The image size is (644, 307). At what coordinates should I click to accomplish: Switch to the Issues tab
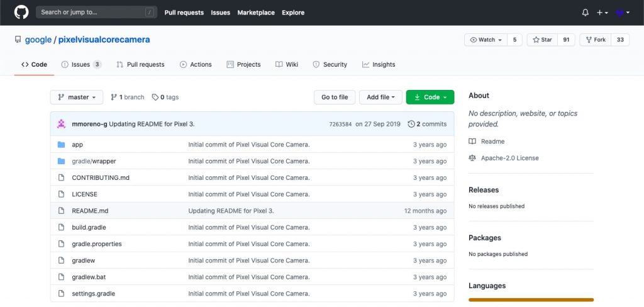[81, 65]
